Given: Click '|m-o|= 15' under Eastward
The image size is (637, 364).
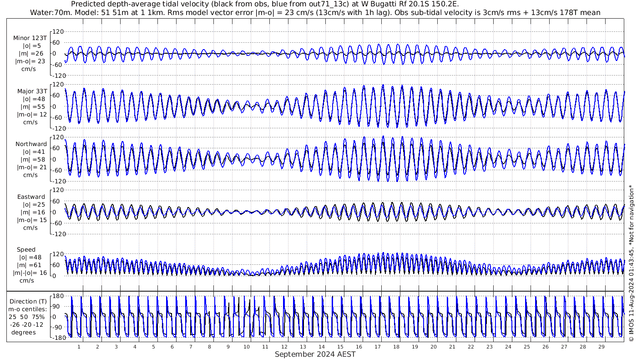Looking at the screenshot, I should [31, 220].
